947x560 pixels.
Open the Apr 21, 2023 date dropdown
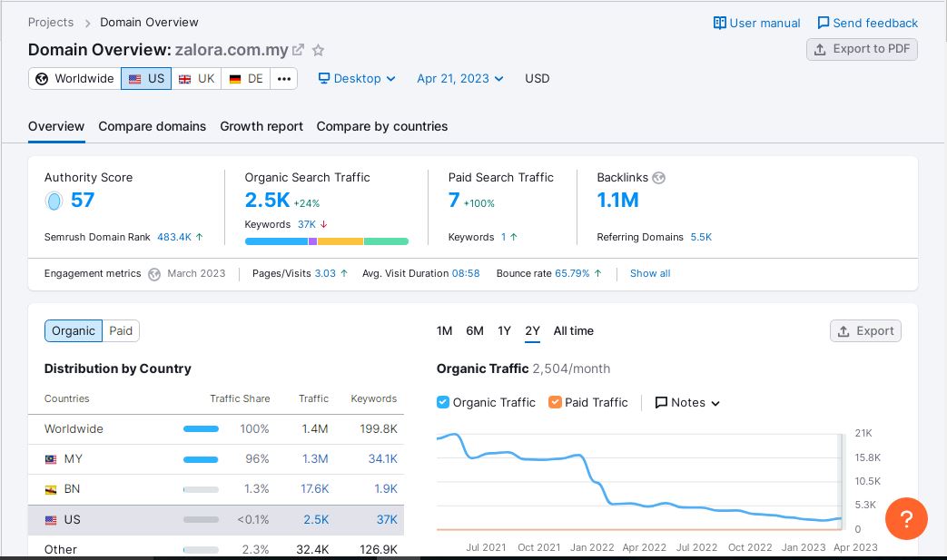[459, 79]
